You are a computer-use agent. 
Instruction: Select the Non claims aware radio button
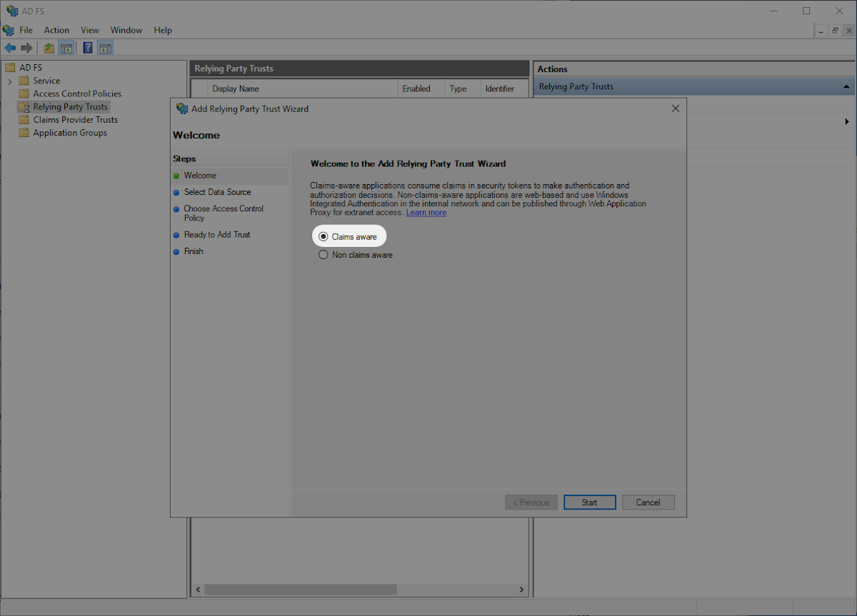point(323,254)
